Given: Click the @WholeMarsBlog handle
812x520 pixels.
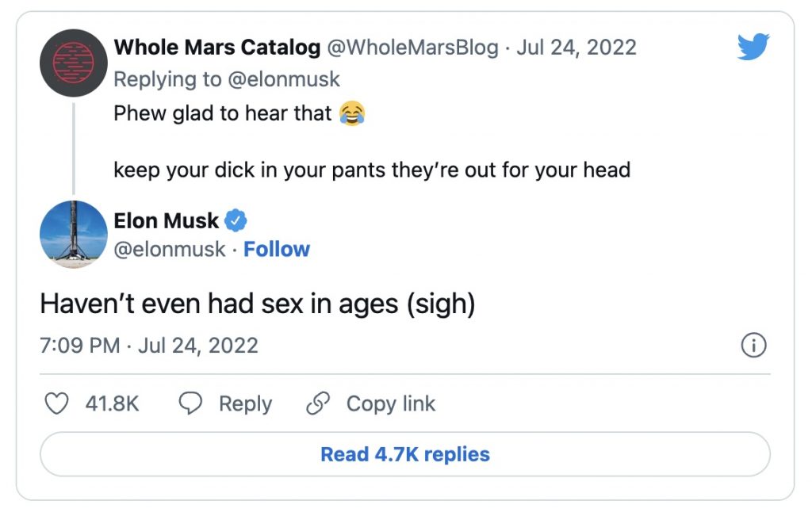Looking at the screenshot, I should pos(413,47).
